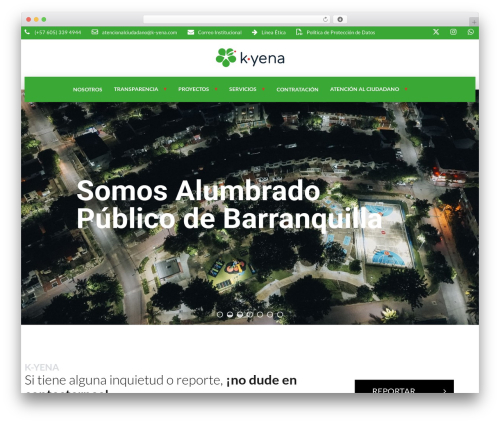Open Línea Ética link

[x=274, y=32]
